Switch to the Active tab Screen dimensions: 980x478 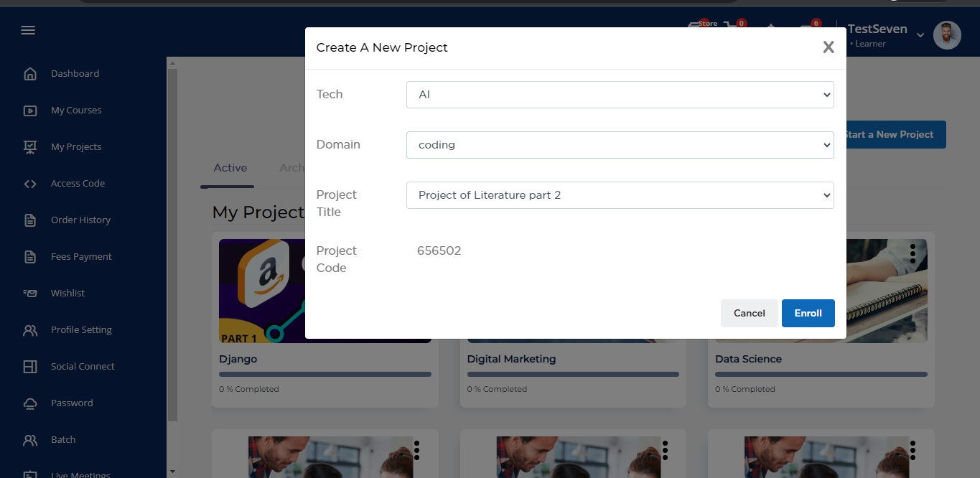pos(230,168)
